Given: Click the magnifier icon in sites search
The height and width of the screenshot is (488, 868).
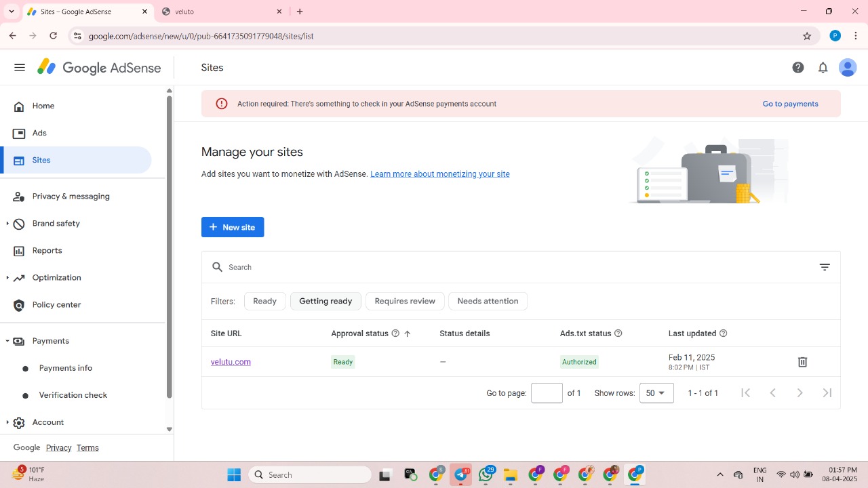Looking at the screenshot, I should (x=217, y=267).
